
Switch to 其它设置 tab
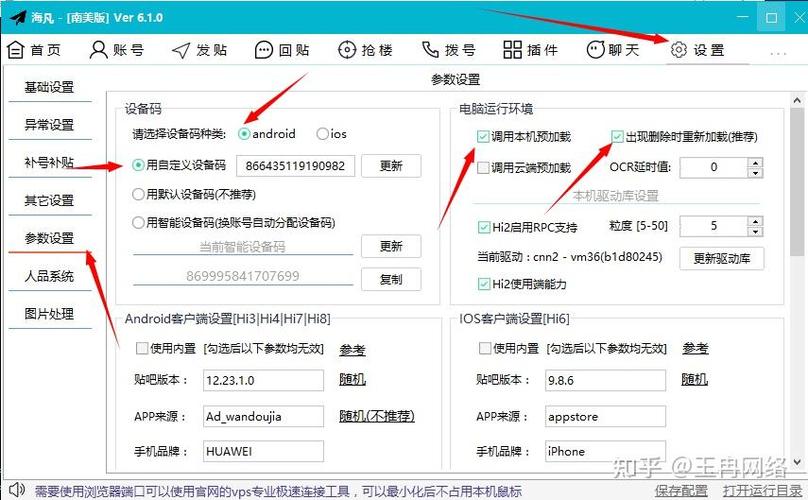(x=49, y=201)
